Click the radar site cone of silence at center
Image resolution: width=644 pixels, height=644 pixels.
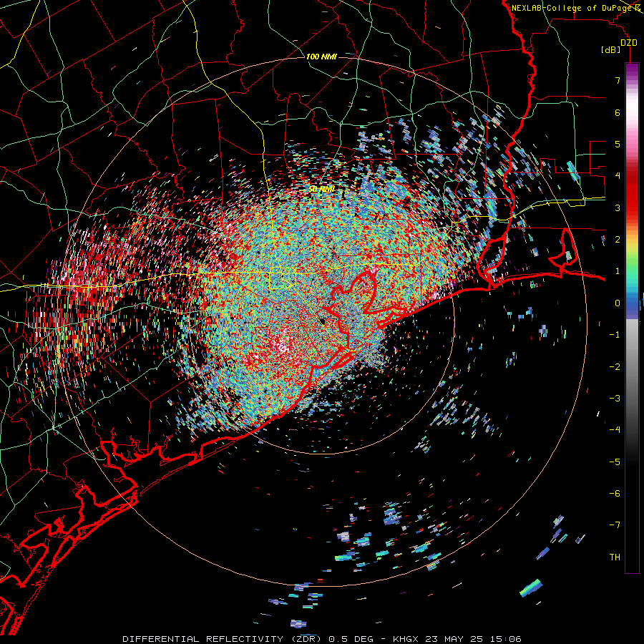(323, 321)
